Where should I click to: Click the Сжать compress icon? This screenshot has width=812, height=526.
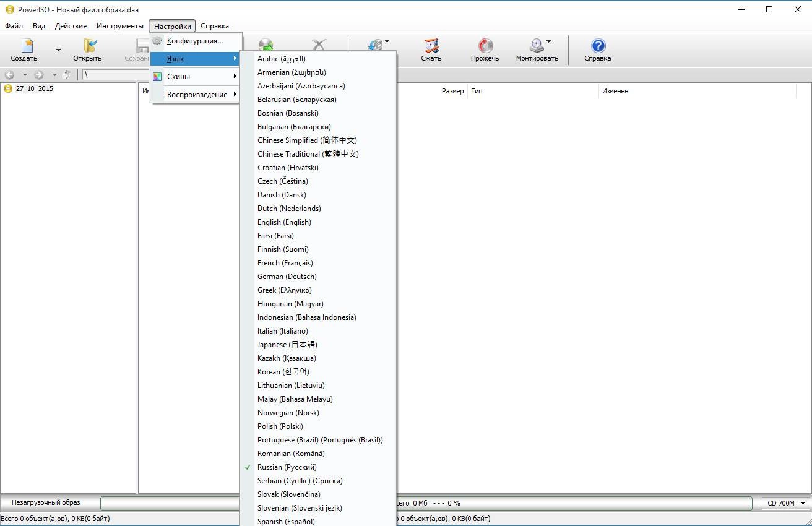tap(431, 46)
